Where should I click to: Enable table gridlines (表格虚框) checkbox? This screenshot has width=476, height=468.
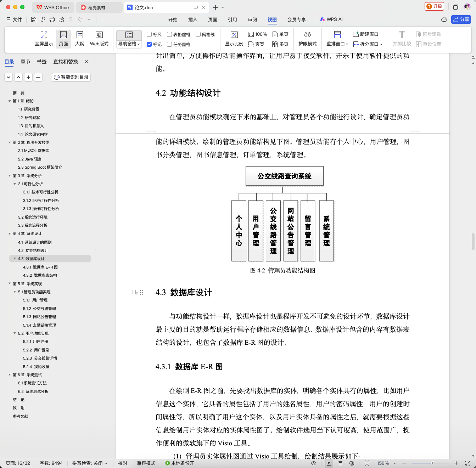coord(169,34)
